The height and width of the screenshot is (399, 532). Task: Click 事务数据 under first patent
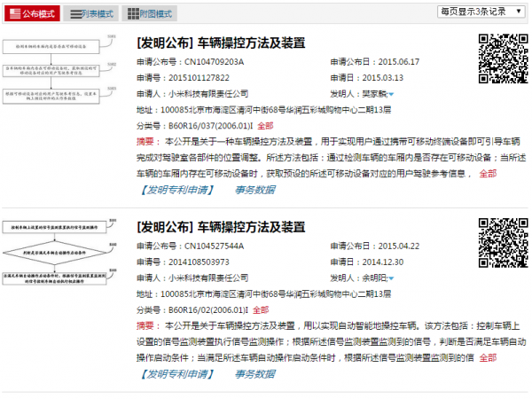click(x=254, y=190)
